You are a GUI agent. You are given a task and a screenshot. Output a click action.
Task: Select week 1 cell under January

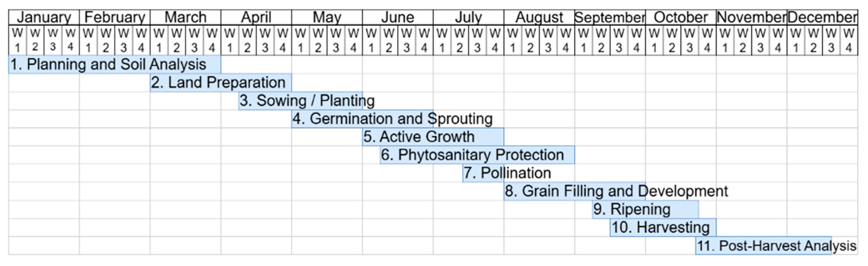click(x=17, y=40)
